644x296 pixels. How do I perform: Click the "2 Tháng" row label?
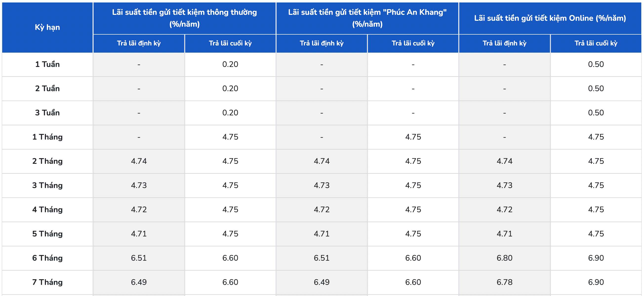click(x=47, y=161)
